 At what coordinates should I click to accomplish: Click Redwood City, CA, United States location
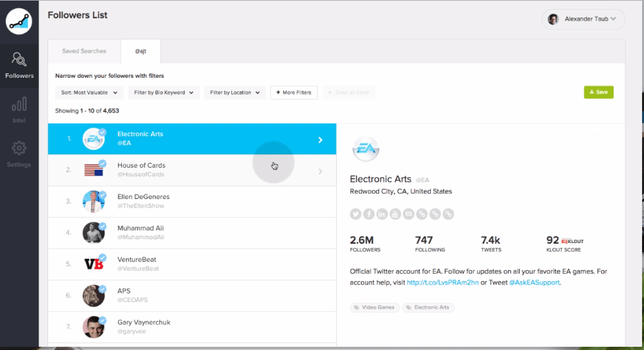click(401, 191)
